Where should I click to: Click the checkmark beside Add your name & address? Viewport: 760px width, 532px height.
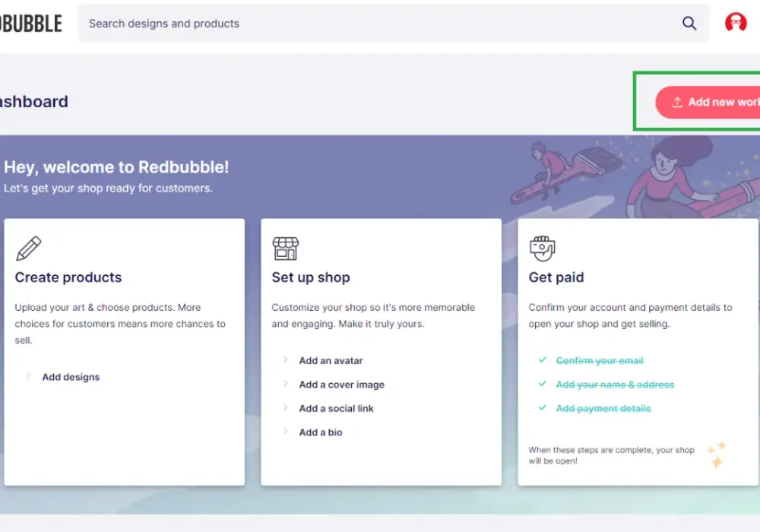point(543,384)
